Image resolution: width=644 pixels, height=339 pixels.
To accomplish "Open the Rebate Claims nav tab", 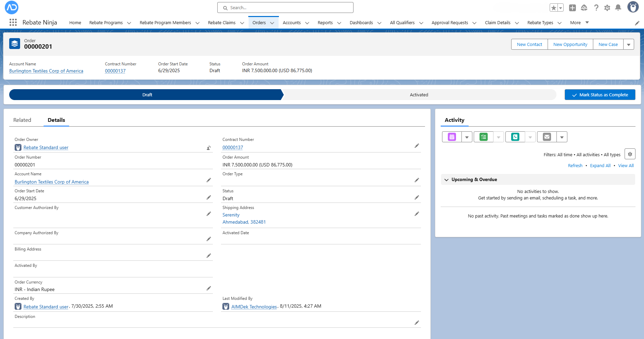I will 222,23.
